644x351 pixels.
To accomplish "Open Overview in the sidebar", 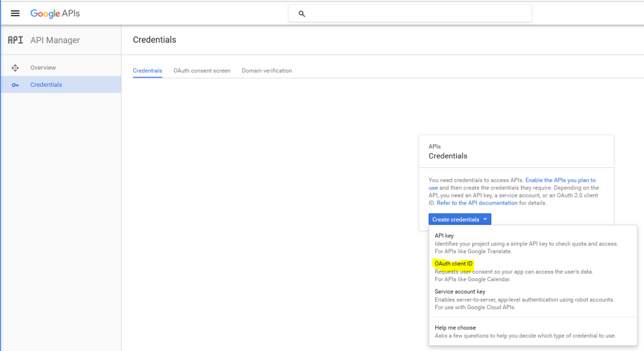I will (x=61, y=68).
